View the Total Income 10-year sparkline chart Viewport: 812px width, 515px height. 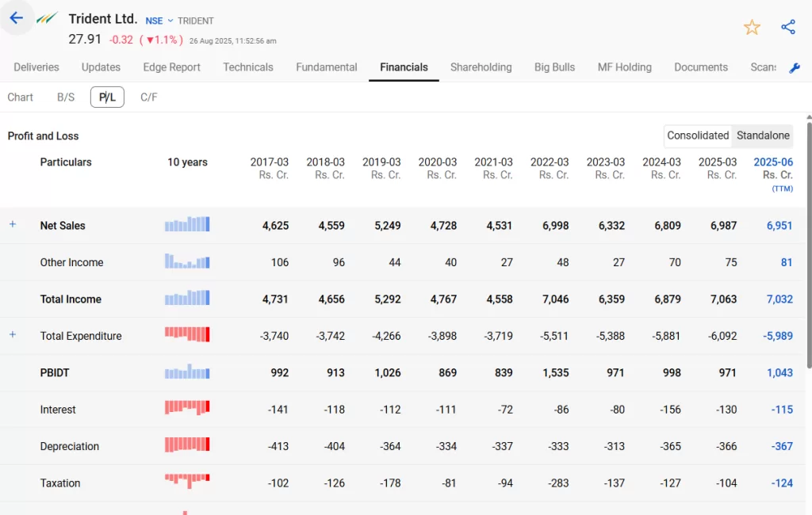point(187,298)
